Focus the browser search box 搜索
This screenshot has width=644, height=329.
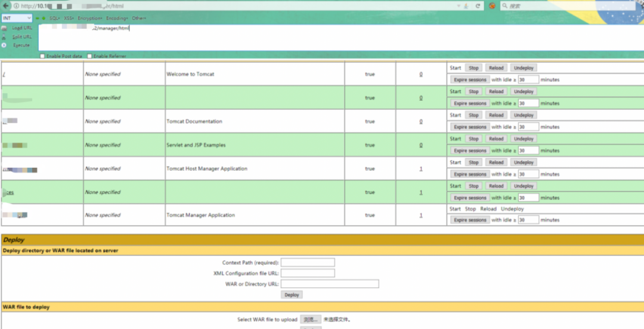pos(567,6)
